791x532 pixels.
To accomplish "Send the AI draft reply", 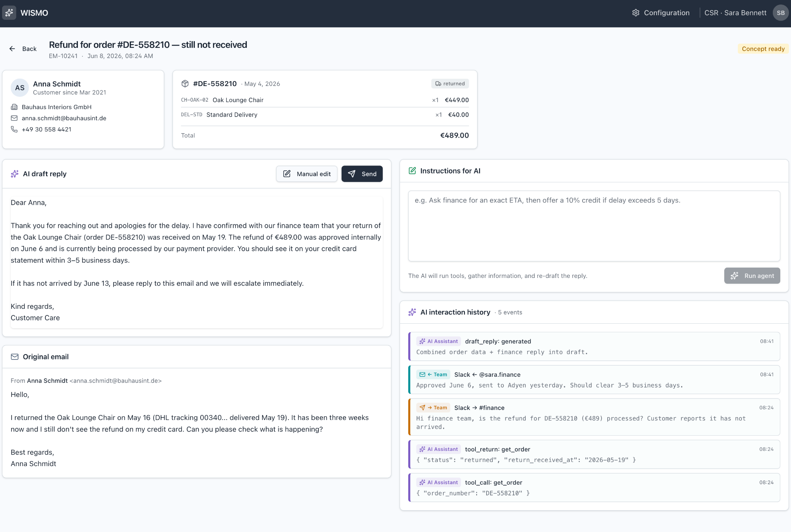I will pyautogui.click(x=362, y=174).
